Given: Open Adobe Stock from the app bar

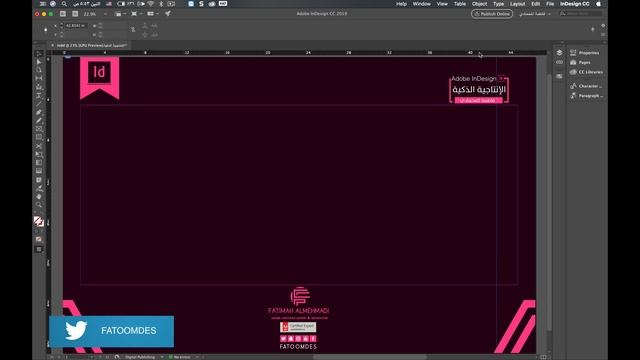Looking at the screenshot, I should point(75,14).
